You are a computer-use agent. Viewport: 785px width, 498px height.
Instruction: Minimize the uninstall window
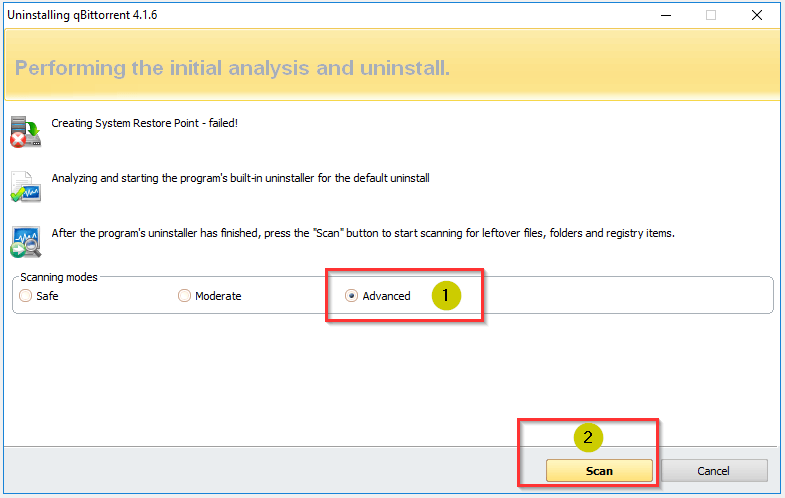[x=666, y=15]
